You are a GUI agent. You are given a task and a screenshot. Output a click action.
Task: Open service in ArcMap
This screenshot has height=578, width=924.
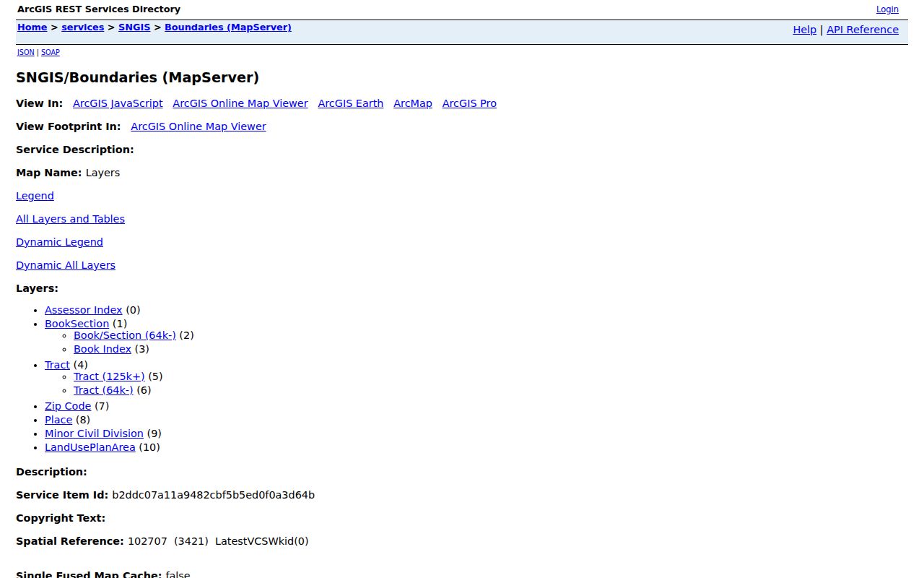pos(413,103)
